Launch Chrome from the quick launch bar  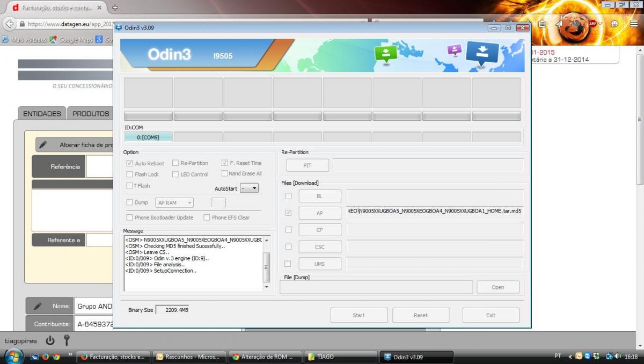pos(56,356)
